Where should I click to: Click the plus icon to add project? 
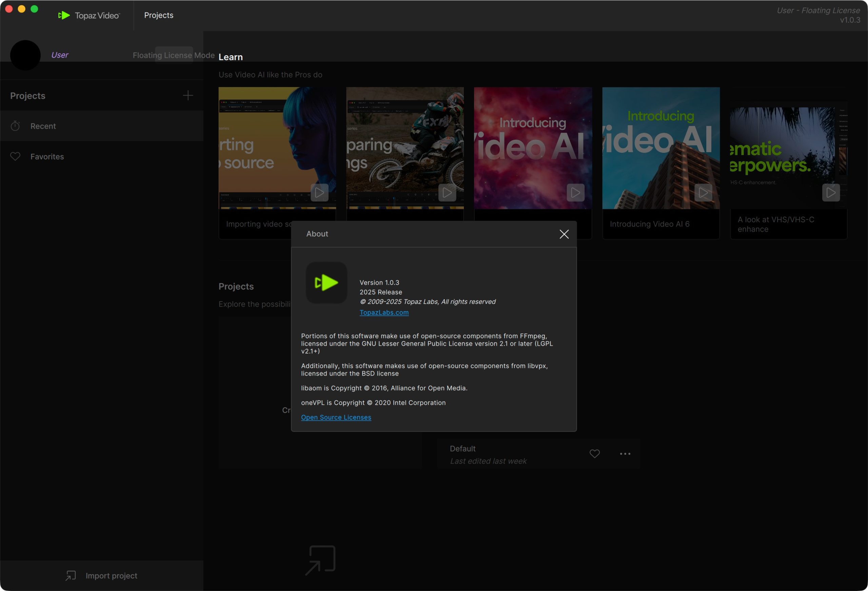tap(188, 96)
